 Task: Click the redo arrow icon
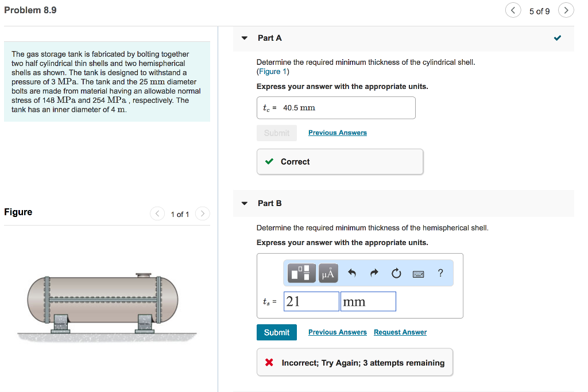tap(374, 273)
